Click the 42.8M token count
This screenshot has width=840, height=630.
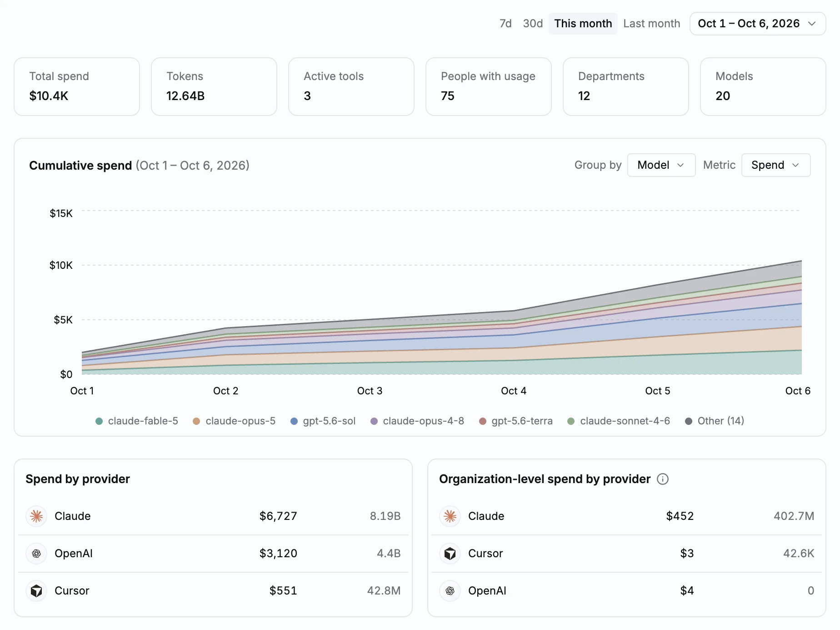(x=384, y=591)
